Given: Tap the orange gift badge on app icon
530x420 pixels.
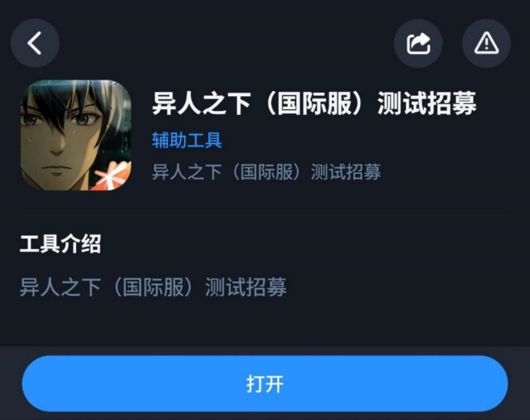Looking at the screenshot, I should 113,175.
